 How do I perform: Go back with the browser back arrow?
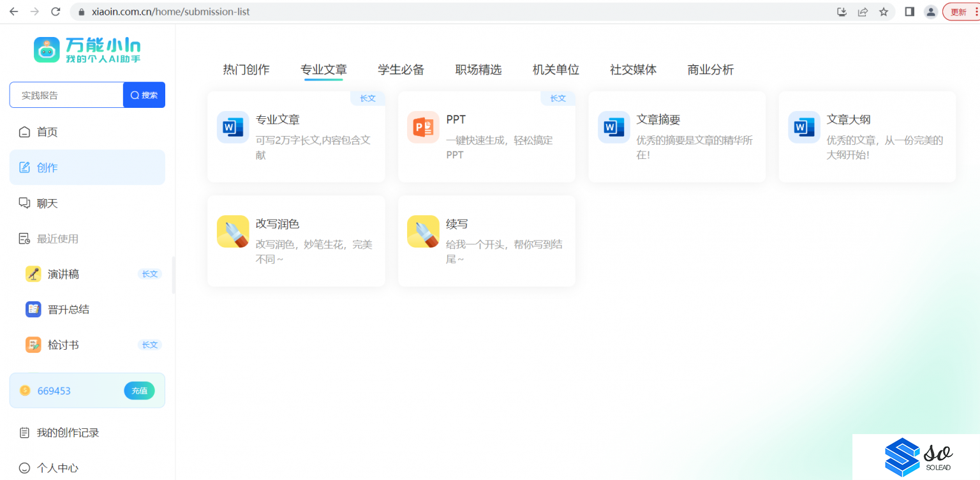click(13, 11)
